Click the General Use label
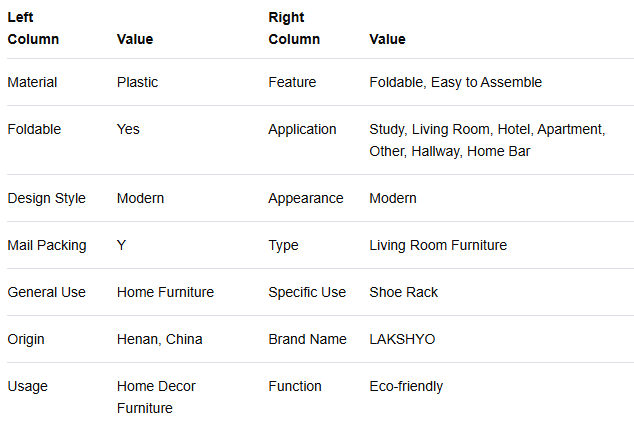The image size is (634, 431). pos(46,292)
